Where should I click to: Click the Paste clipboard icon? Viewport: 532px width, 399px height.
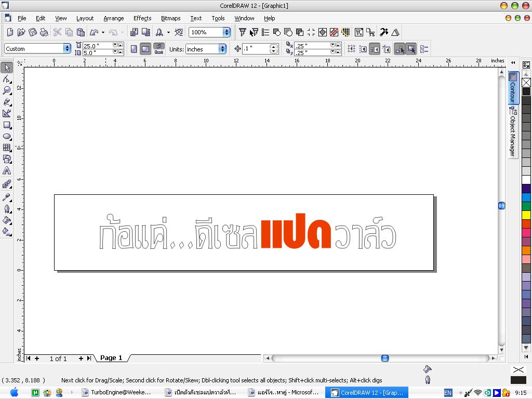click(x=81, y=32)
